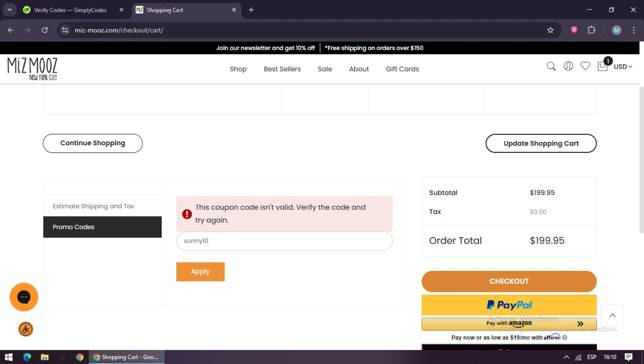Click the Chrome icon in taskbar
644x364 pixels.
point(79,357)
